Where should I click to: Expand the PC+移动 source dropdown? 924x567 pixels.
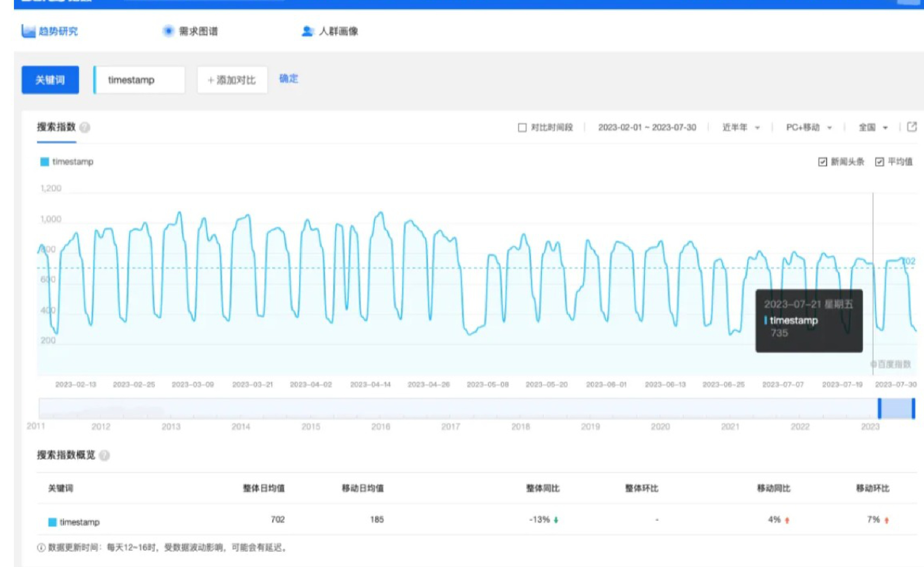point(808,127)
